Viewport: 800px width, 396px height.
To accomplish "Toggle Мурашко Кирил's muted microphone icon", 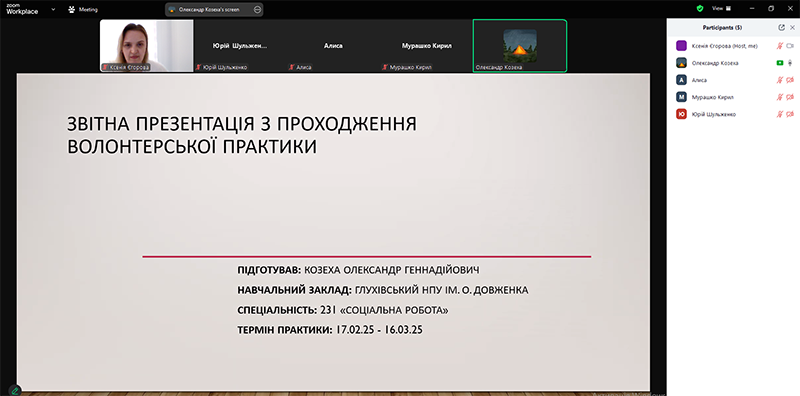I will click(x=780, y=97).
